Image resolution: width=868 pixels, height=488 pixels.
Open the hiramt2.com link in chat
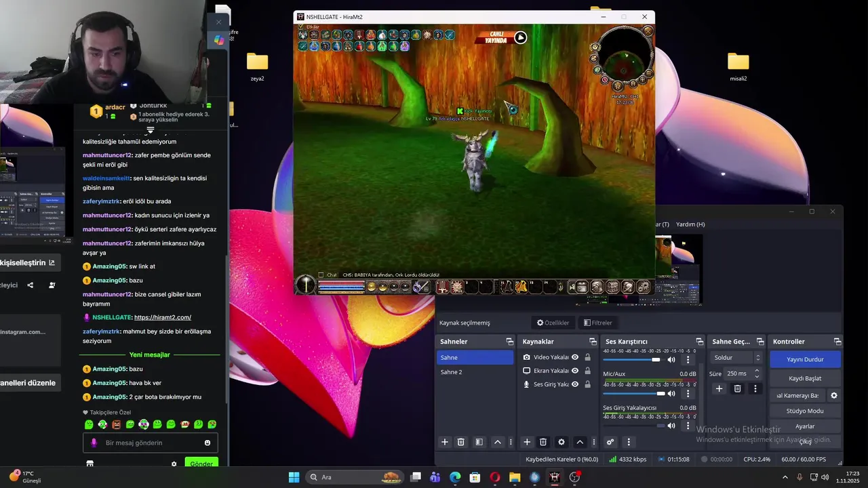[x=163, y=317]
